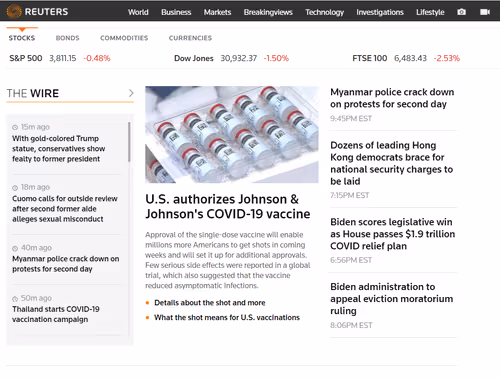Viewport: 500px width, 378px height.
Task: Click the '40m ago' timestamp
Action: pos(36,248)
